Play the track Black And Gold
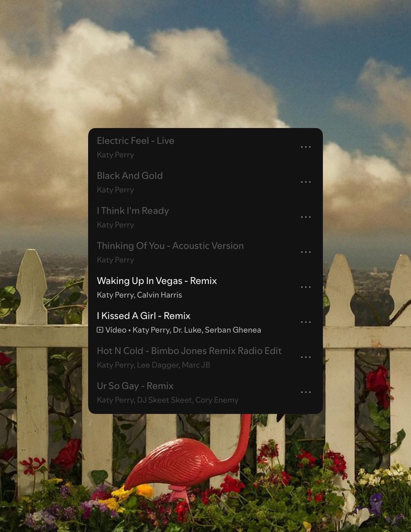The height and width of the screenshot is (532, 411). point(130,176)
